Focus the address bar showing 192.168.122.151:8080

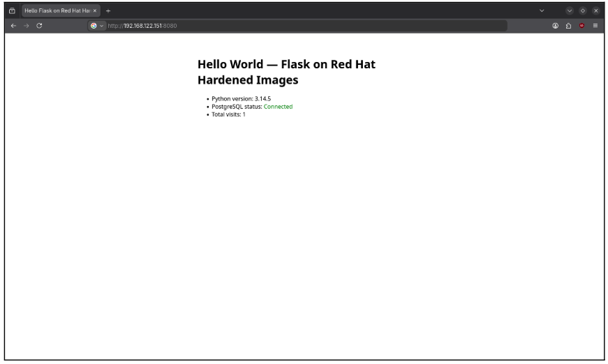pos(306,26)
